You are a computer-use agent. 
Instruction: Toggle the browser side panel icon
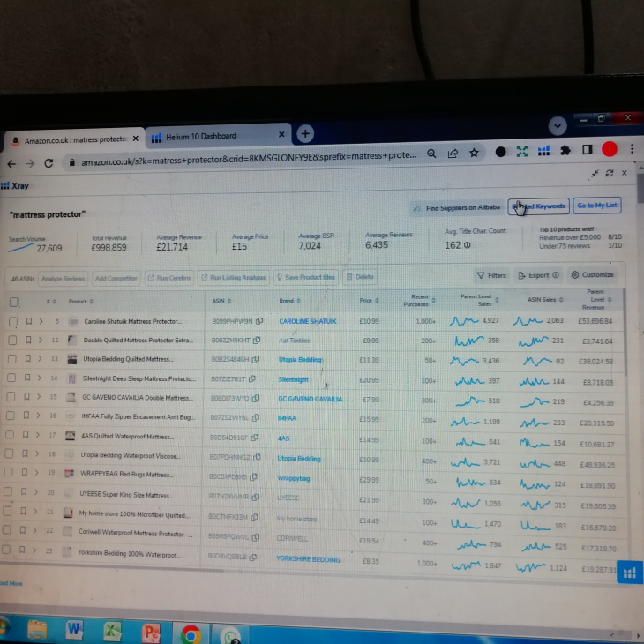(x=588, y=150)
